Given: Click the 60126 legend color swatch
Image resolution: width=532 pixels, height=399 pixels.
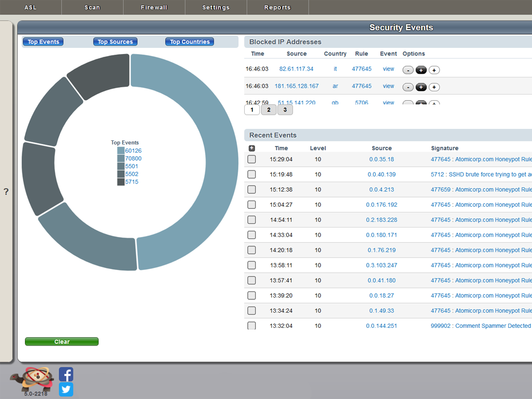Looking at the screenshot, I should click(121, 151).
